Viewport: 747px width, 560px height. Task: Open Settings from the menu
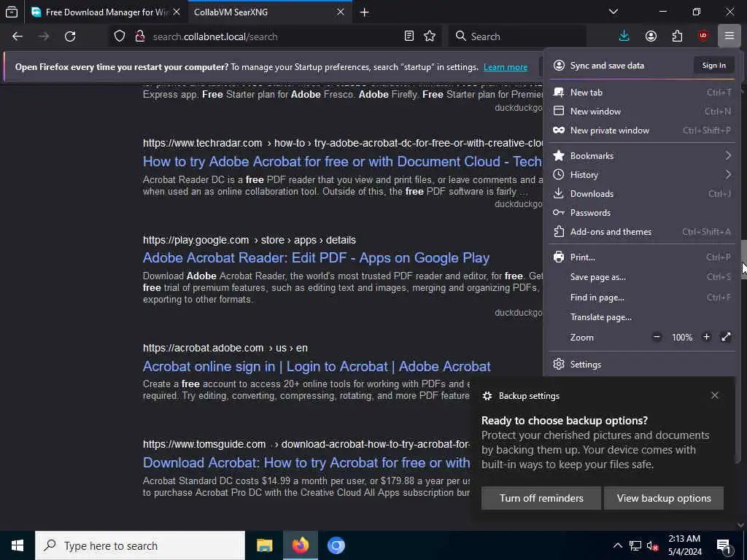[642, 365]
